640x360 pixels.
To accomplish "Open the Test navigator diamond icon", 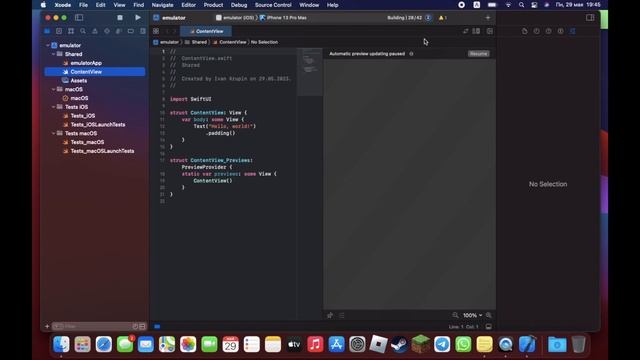I will (x=107, y=31).
